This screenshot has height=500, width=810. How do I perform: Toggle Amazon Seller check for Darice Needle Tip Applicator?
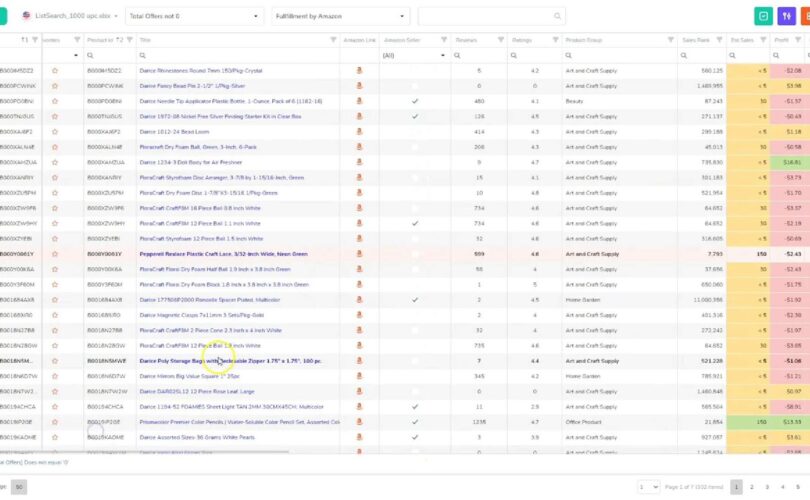(415, 101)
